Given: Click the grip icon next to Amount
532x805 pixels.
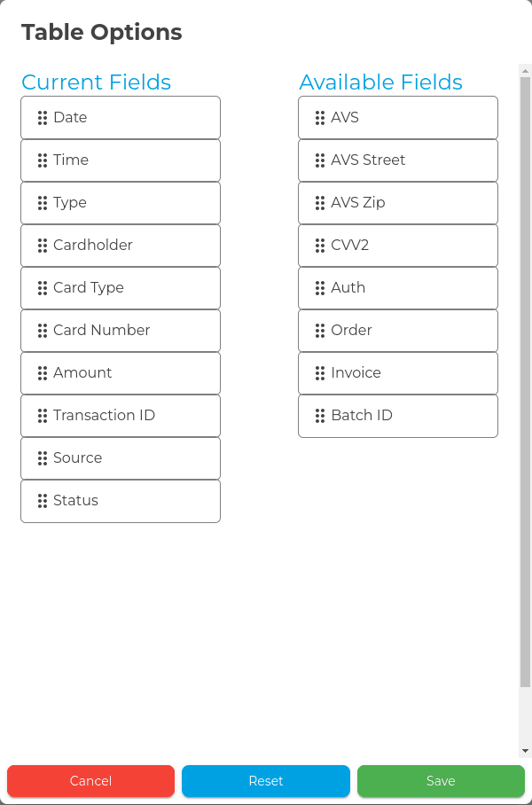Looking at the screenshot, I should coord(43,373).
